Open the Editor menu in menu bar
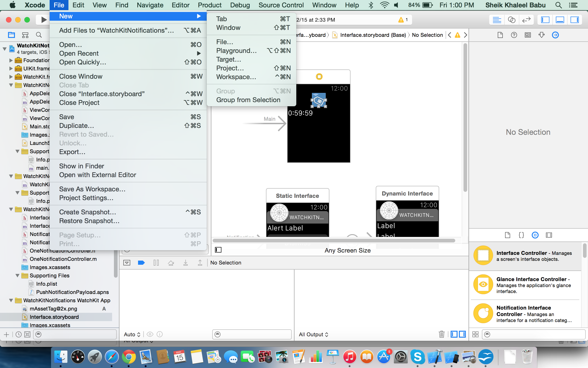Screen dimensions: 588x368 tap(181, 5)
